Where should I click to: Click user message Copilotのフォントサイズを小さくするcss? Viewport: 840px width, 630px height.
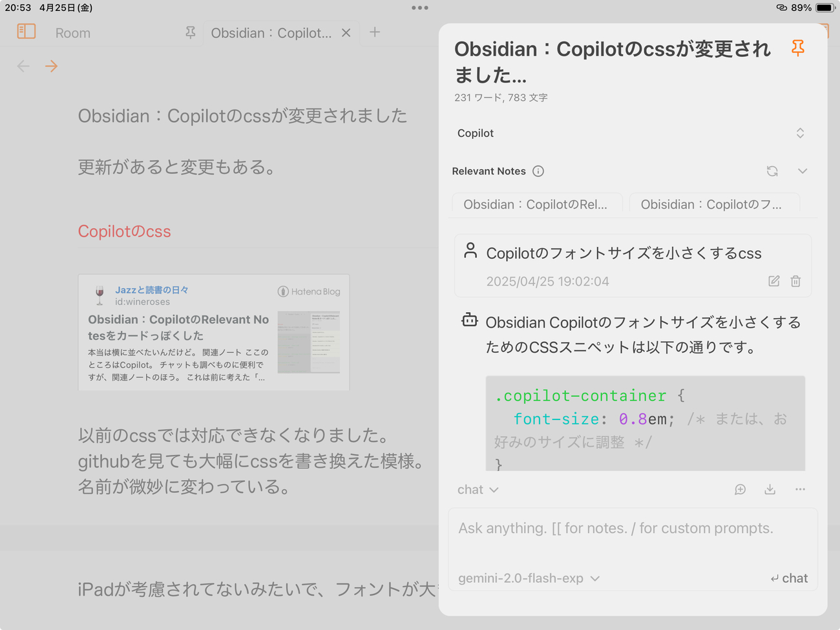pyautogui.click(x=624, y=253)
